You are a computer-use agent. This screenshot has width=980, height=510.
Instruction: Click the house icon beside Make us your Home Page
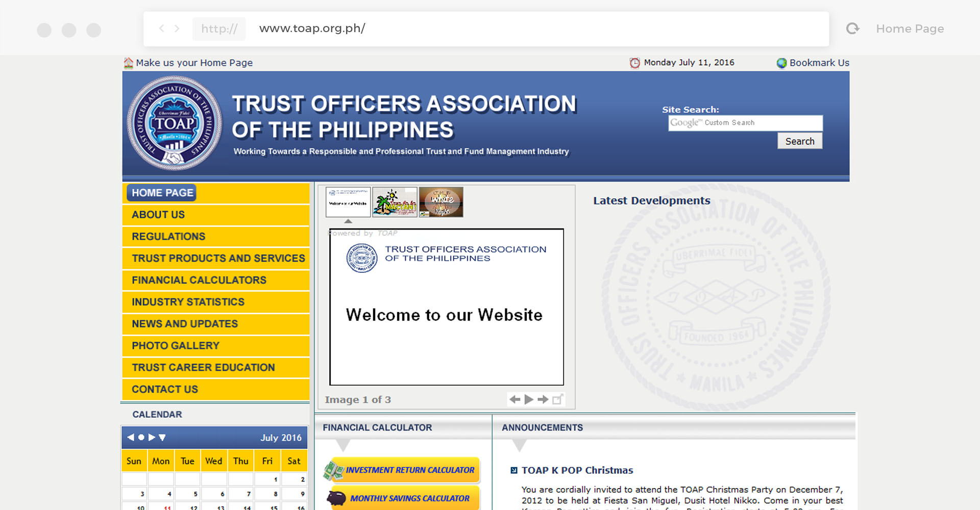point(128,63)
